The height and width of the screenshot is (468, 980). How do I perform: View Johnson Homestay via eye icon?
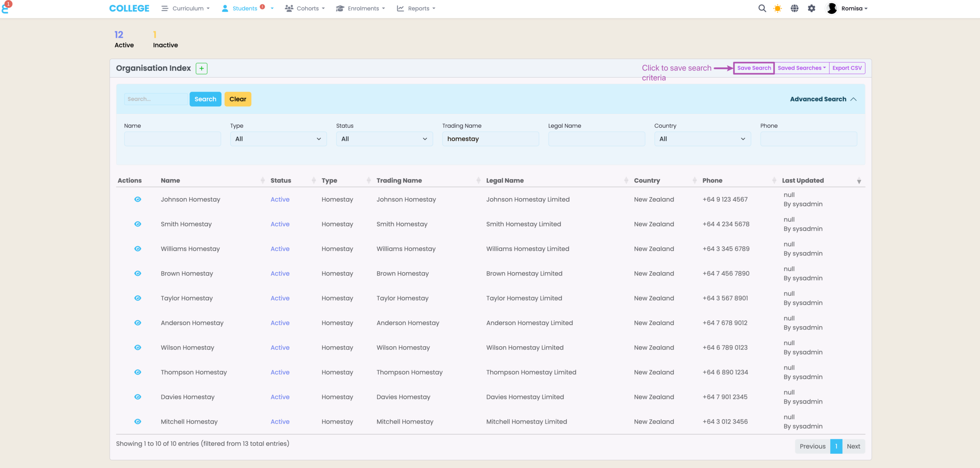[x=138, y=199]
